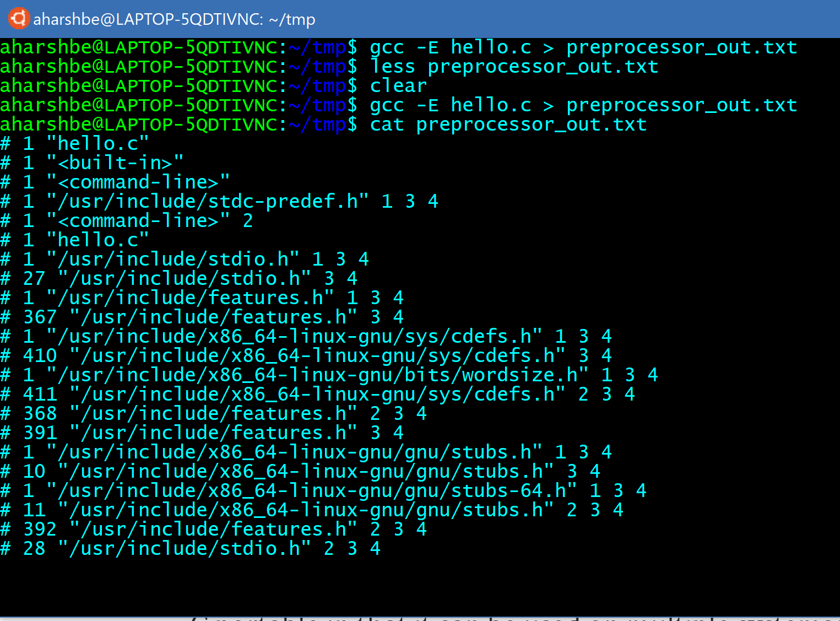Image resolution: width=840 pixels, height=621 pixels.
Task: Click line 392 features.h entry
Action: [x=214, y=530]
